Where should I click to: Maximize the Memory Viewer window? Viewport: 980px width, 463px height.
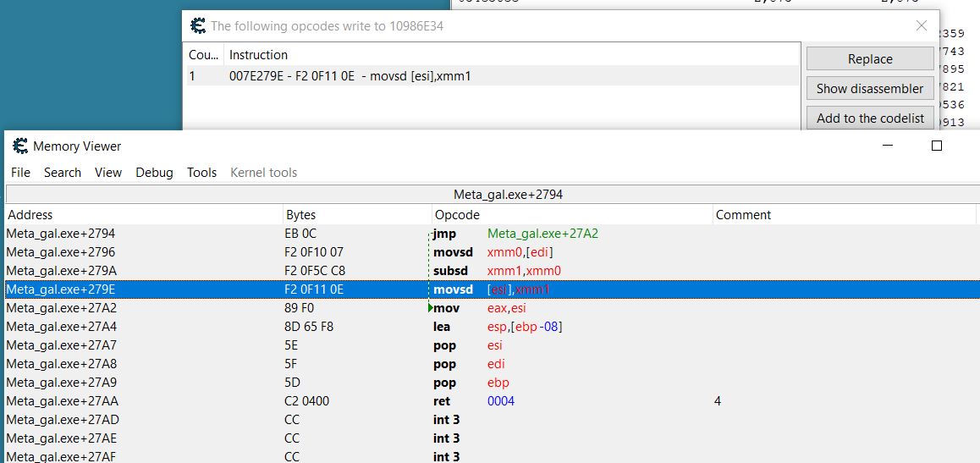tap(936, 146)
